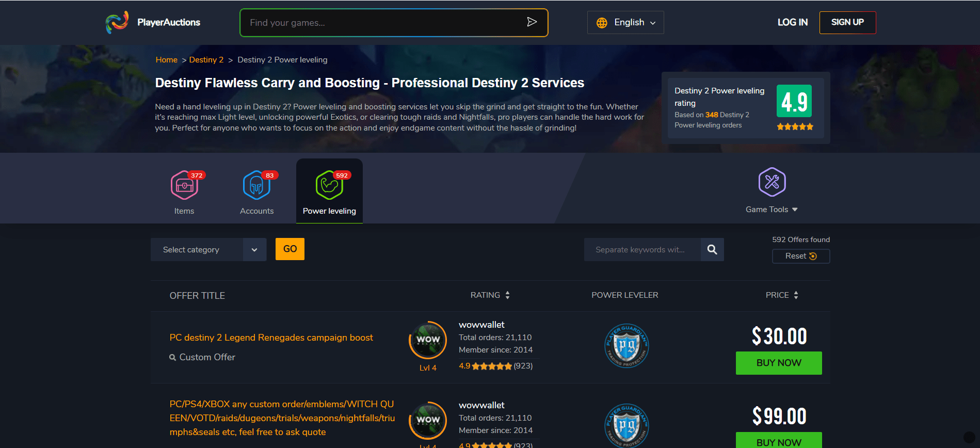Open the Items chest icon
The image size is (980, 448).
184,185
